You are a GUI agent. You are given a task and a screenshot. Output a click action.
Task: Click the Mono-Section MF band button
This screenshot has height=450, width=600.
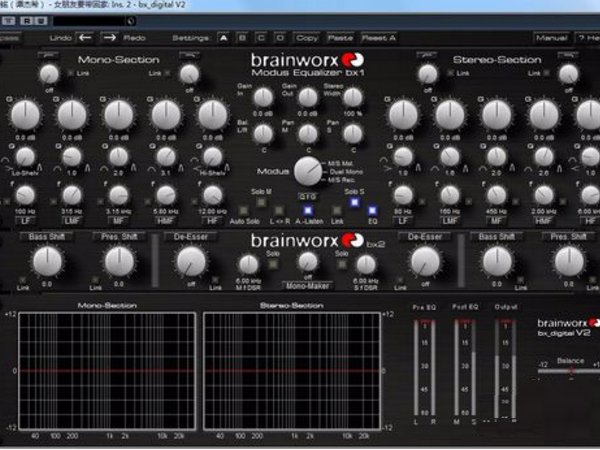point(119,220)
